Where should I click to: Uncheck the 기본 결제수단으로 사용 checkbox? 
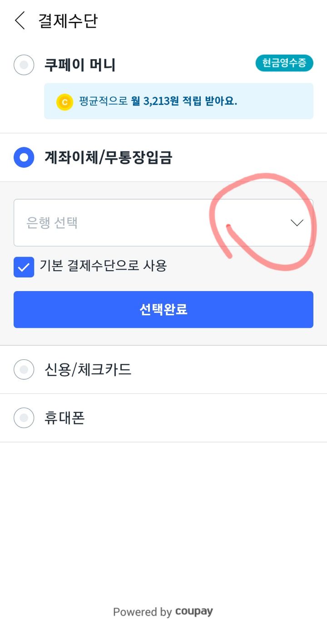tap(24, 267)
